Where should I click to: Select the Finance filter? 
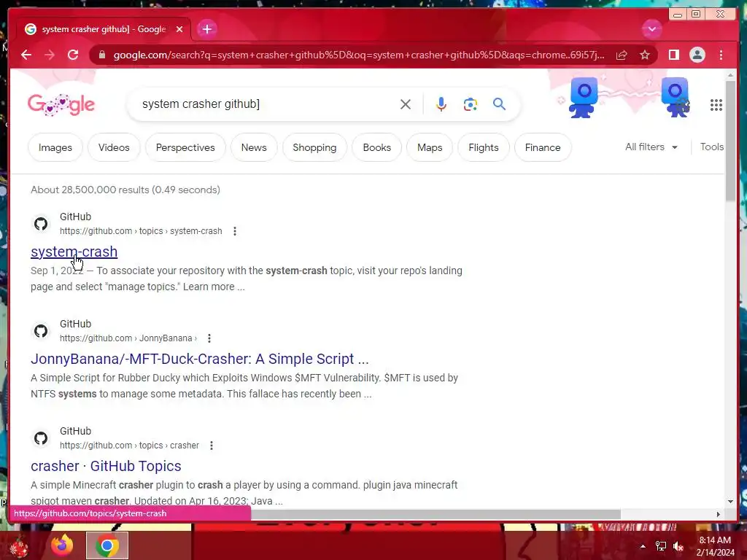tap(543, 147)
